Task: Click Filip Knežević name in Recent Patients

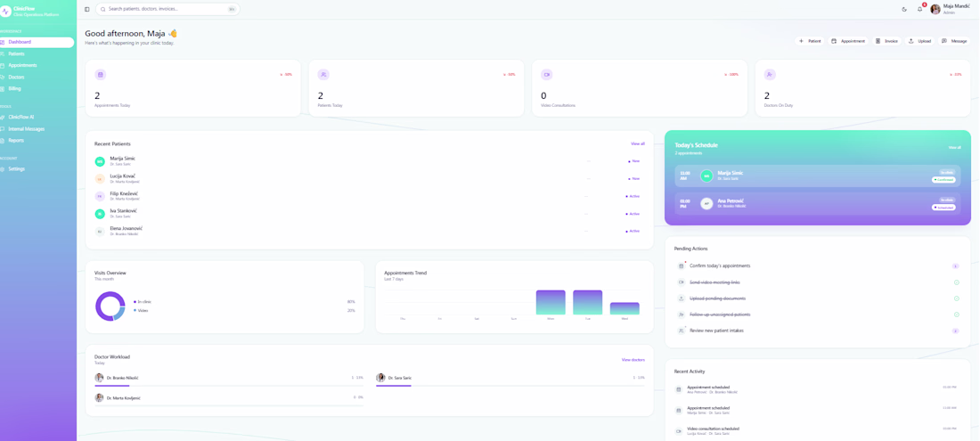Action: tap(124, 193)
